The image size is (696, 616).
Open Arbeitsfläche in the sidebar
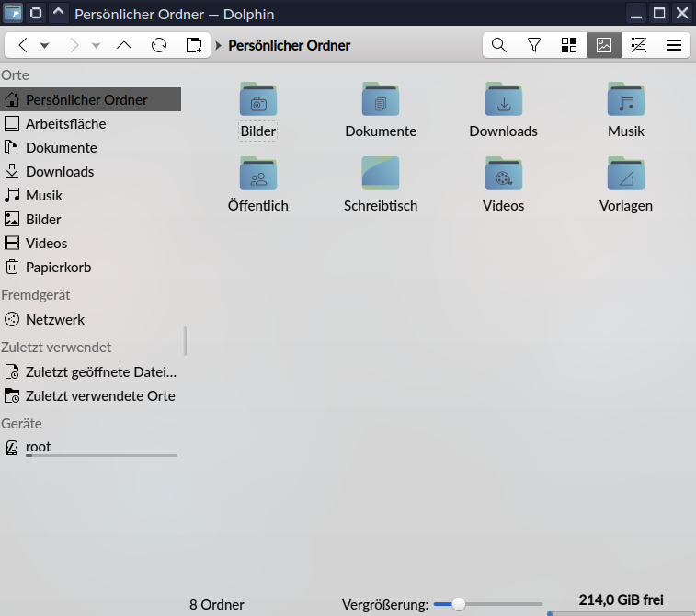(x=90, y=123)
